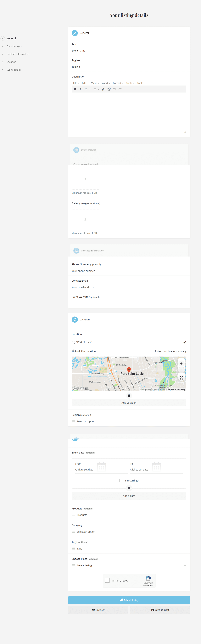Open the bullet list style dropdown arrow
Image resolution: width=201 pixels, height=644 pixels.
coord(90,89)
